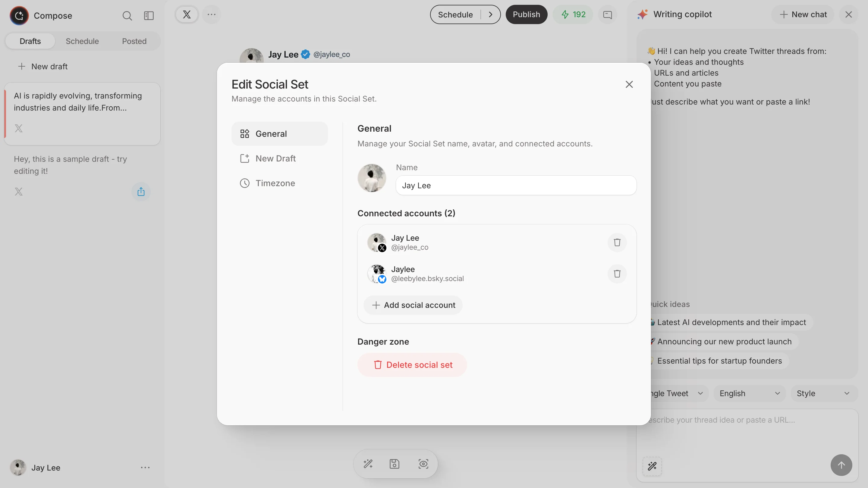The width and height of the screenshot is (868, 488).
Task: Click the Delete social set button
Action: [x=412, y=364]
